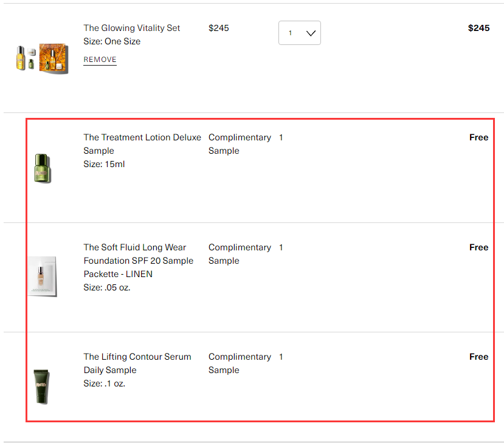Screen dimensions: 504x446
Task: Open The Glowing Vitality Set product name
Action: (x=132, y=28)
